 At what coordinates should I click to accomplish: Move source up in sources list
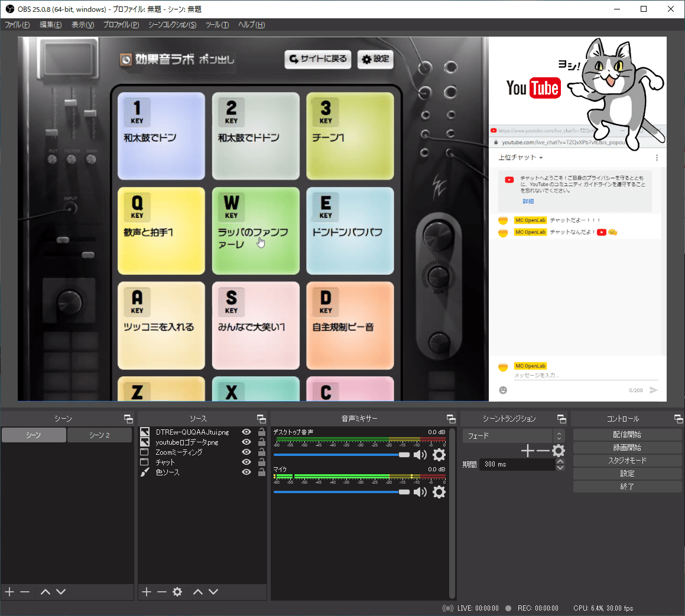(198, 592)
